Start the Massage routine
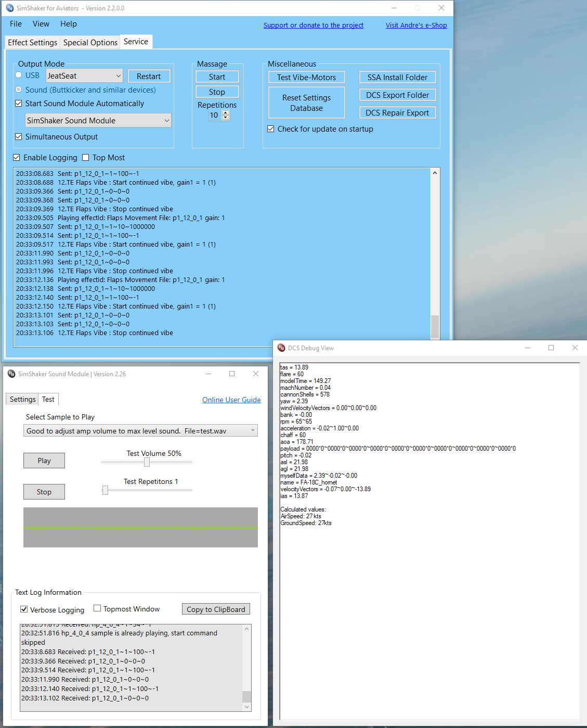 pos(217,77)
